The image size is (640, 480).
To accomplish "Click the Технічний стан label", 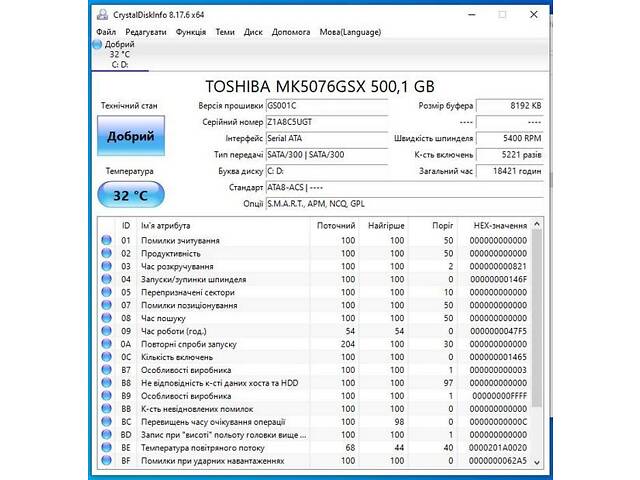I will pos(129,106).
